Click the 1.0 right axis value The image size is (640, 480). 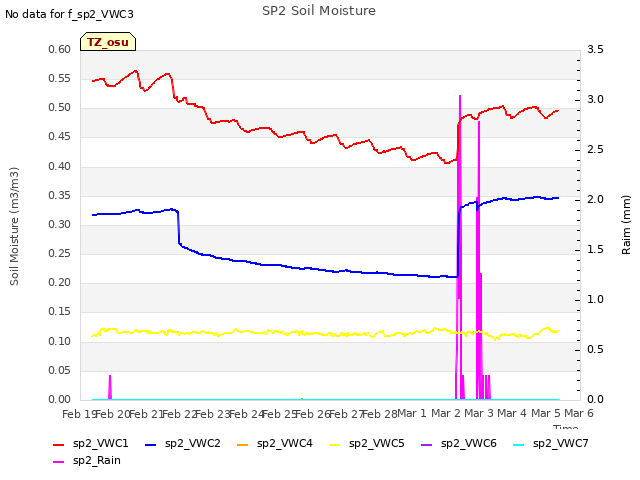pos(595,300)
